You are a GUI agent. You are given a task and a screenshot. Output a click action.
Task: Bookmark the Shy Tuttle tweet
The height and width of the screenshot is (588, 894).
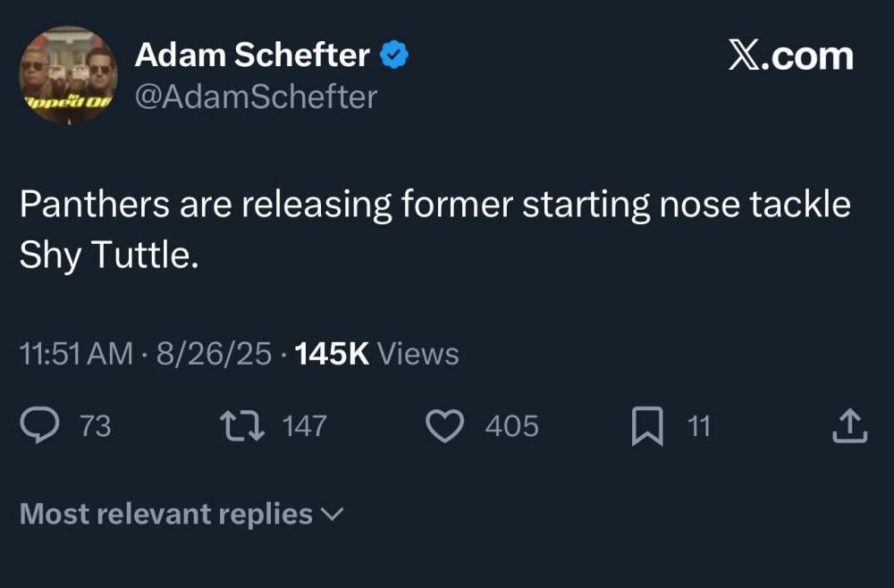click(647, 426)
